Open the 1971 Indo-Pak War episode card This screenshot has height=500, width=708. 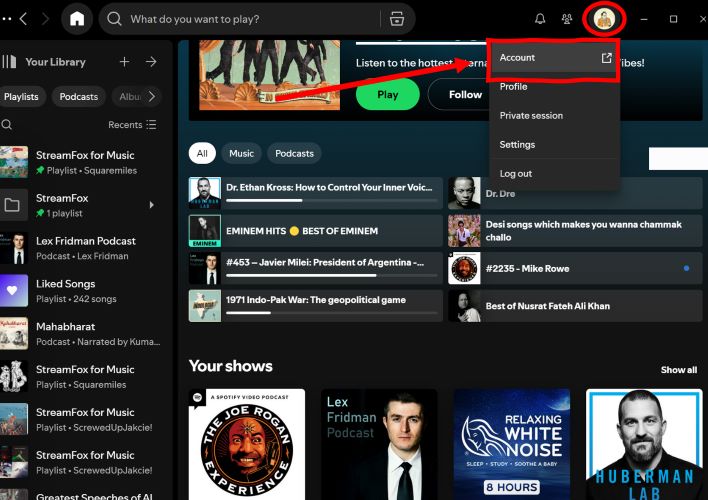tap(316, 306)
